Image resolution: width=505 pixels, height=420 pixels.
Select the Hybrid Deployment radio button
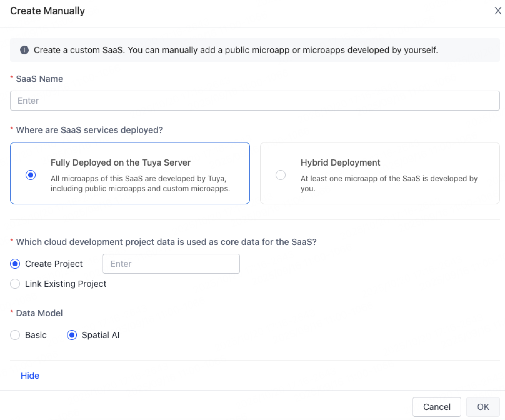tap(280, 175)
